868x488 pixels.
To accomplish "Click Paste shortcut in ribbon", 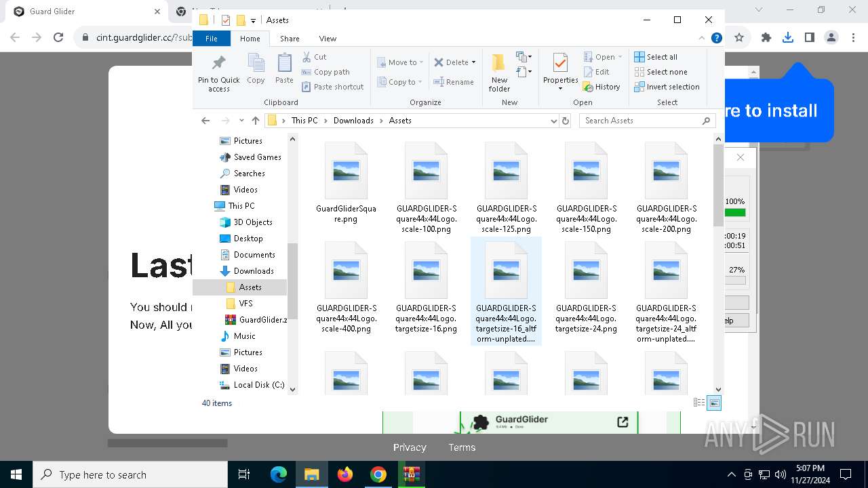I will 332,87.
